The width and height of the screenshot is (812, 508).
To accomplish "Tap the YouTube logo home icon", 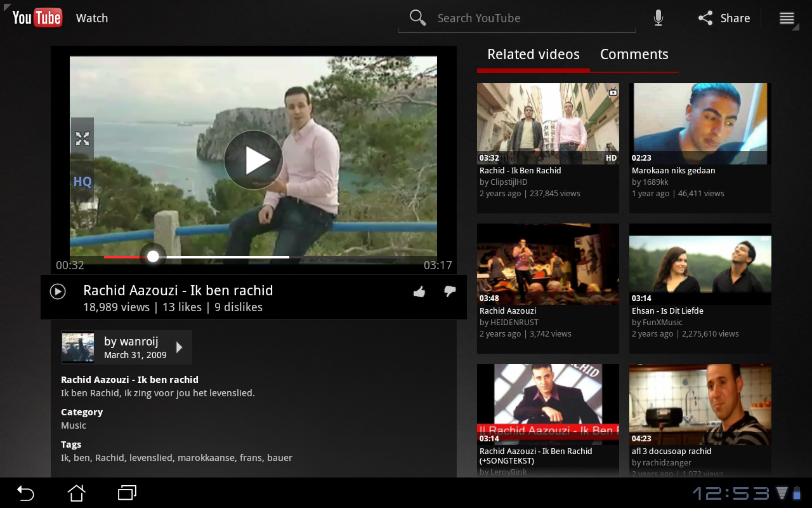I will [37, 18].
